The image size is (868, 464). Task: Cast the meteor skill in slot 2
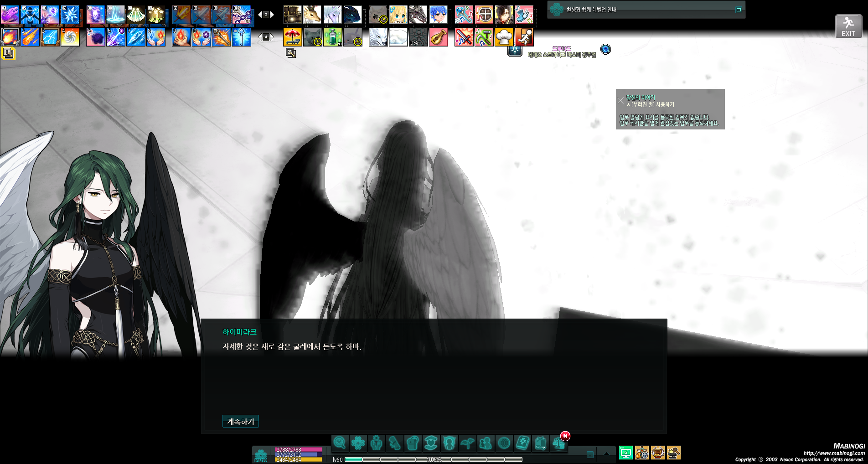coord(30,37)
